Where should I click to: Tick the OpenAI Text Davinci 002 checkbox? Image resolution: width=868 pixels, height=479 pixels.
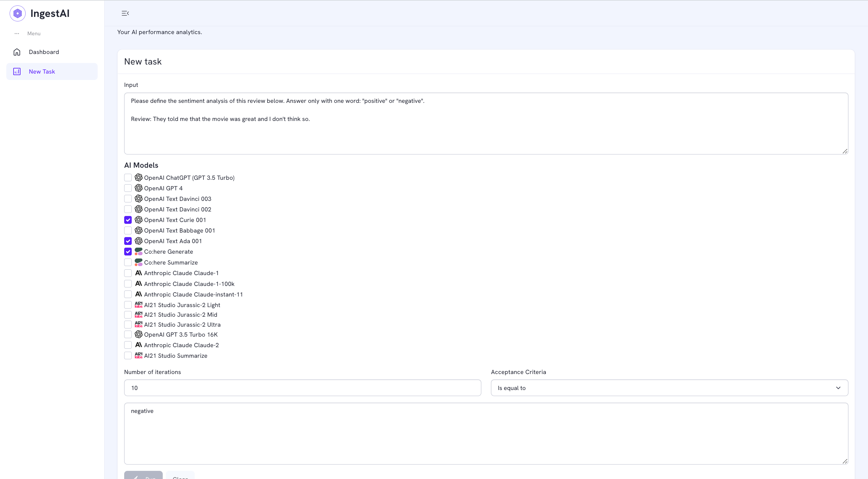(128, 209)
